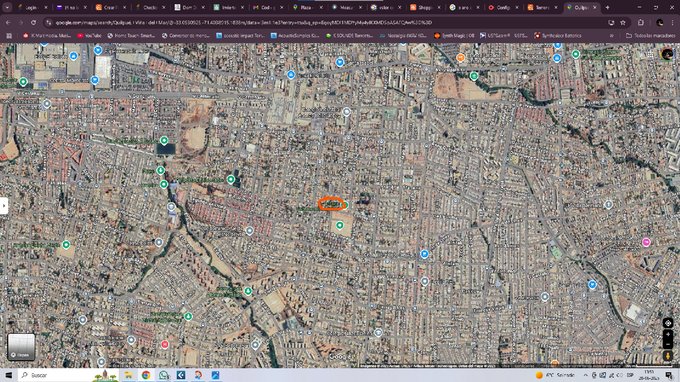Zoom out with the map minus button
Viewport: 680px width, 382px height.
coord(668,344)
